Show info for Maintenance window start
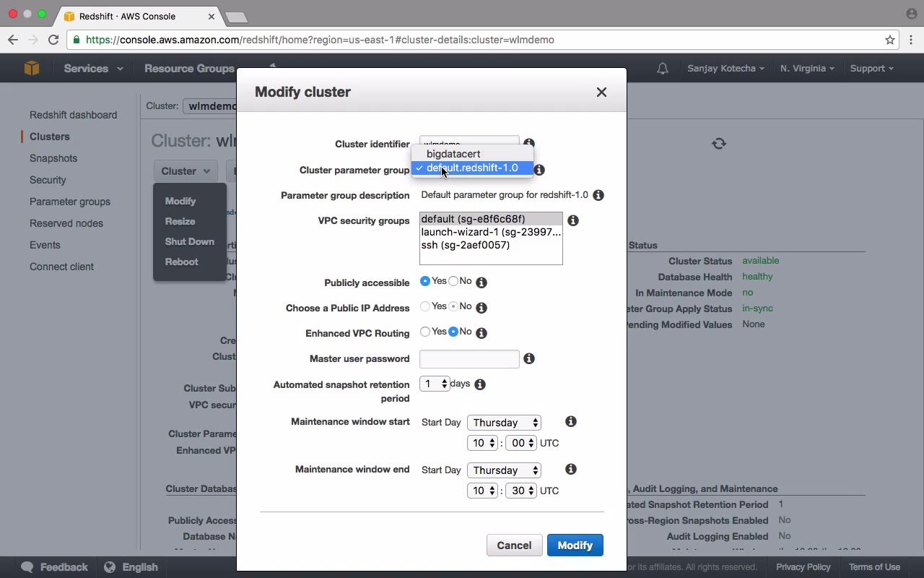Image resolution: width=924 pixels, height=578 pixels. 571,421
